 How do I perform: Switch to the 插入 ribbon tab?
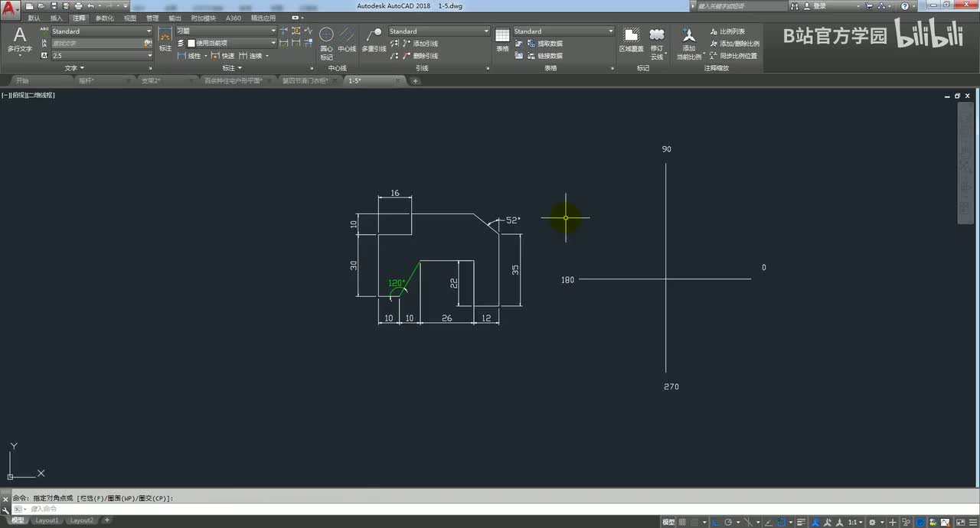click(57, 18)
